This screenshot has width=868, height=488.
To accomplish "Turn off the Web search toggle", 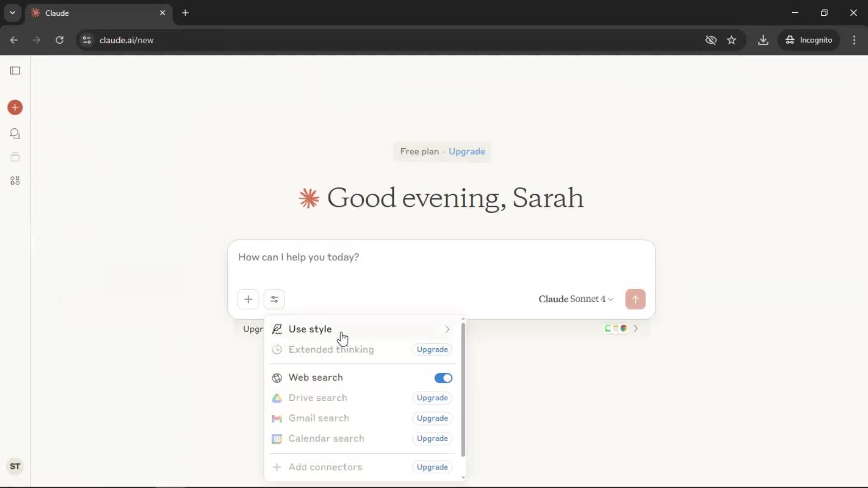I will [x=443, y=378].
